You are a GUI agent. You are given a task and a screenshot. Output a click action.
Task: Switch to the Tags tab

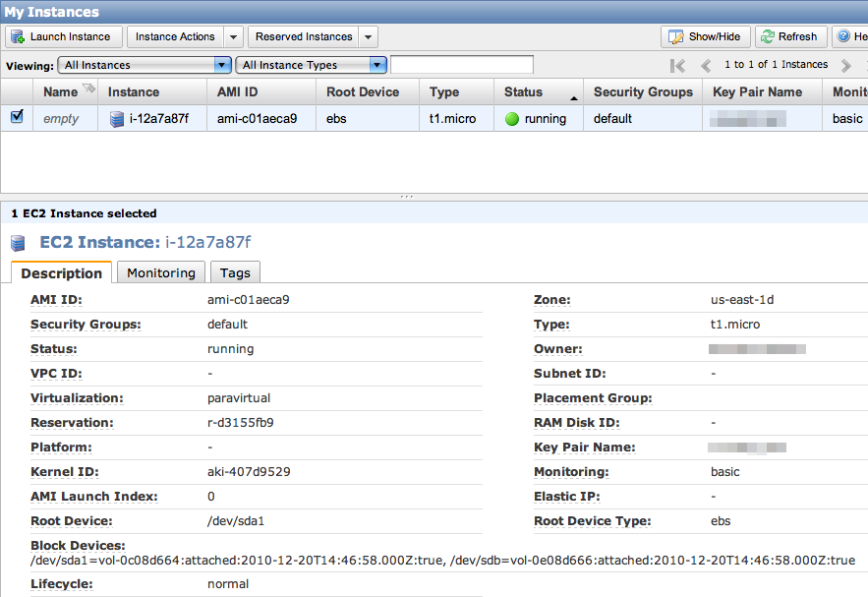coord(235,272)
